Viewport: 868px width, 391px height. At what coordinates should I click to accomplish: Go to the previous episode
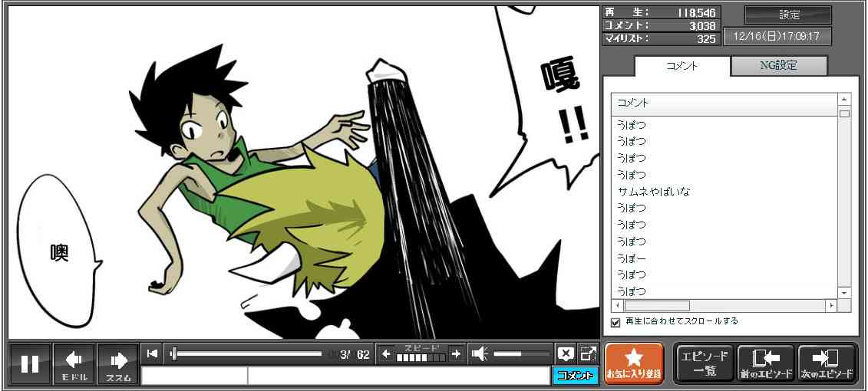coord(765,363)
